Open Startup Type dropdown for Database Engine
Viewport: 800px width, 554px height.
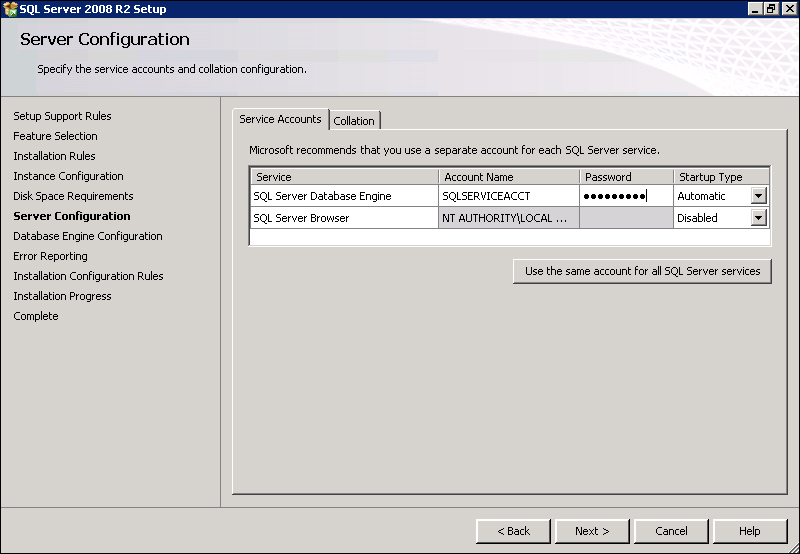coord(759,196)
